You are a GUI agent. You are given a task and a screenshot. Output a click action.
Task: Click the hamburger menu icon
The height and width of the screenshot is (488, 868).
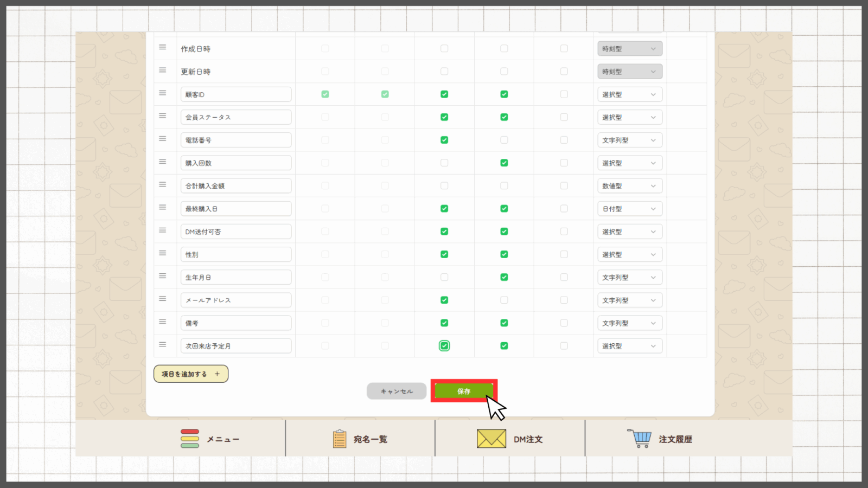click(x=190, y=439)
